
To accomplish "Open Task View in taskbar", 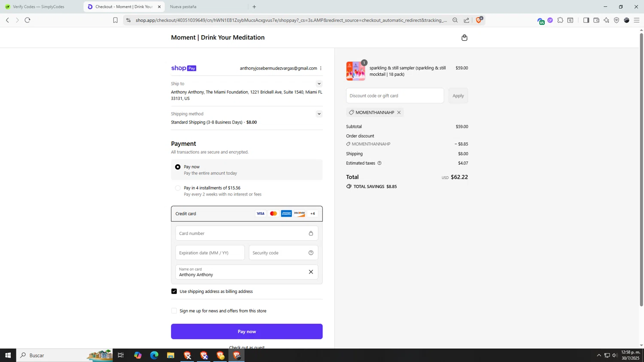I will tap(121, 355).
